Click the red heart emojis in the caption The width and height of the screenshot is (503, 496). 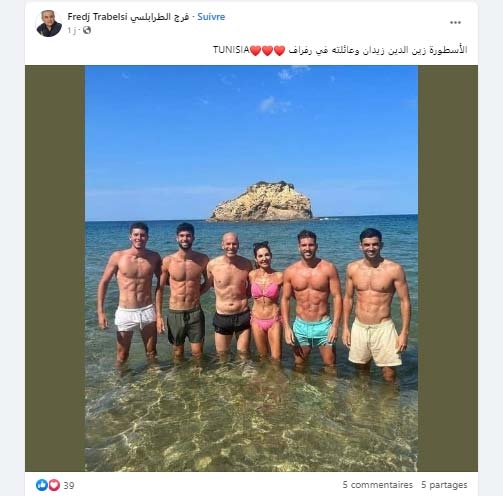[x=267, y=50]
